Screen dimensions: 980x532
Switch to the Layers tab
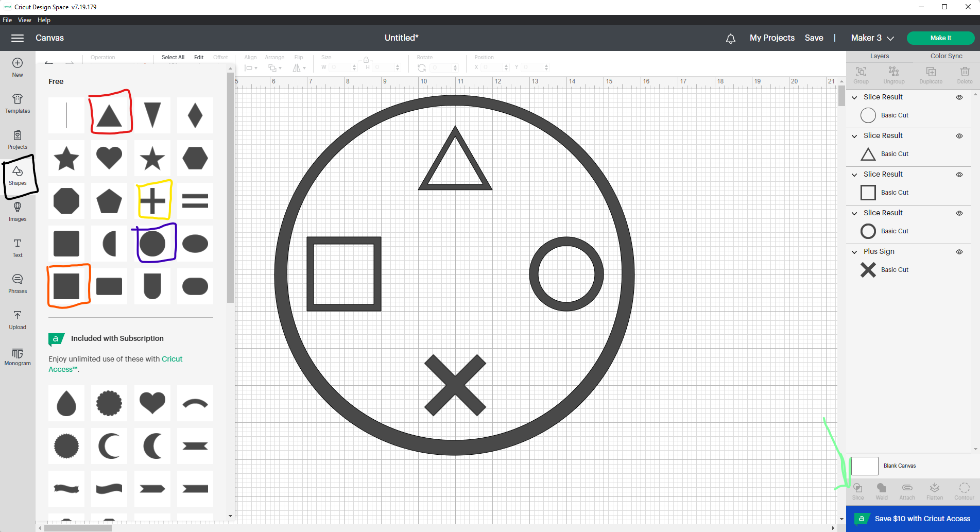click(x=880, y=56)
